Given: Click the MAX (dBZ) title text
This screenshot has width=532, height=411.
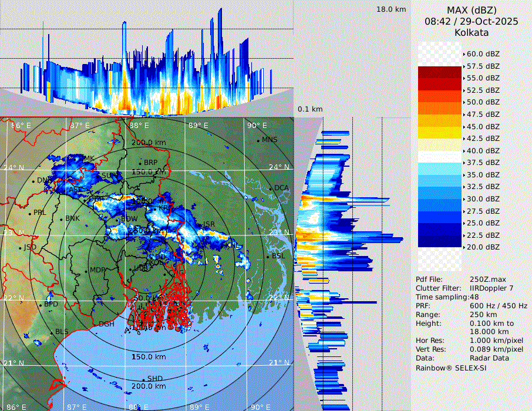Looking at the screenshot, I should pyautogui.click(x=472, y=10).
